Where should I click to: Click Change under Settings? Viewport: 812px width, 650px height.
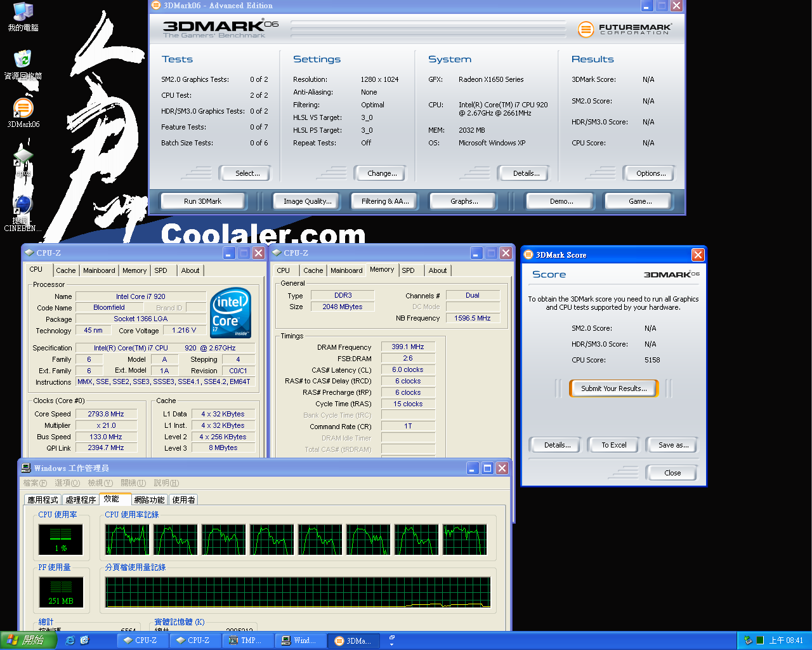(x=382, y=173)
